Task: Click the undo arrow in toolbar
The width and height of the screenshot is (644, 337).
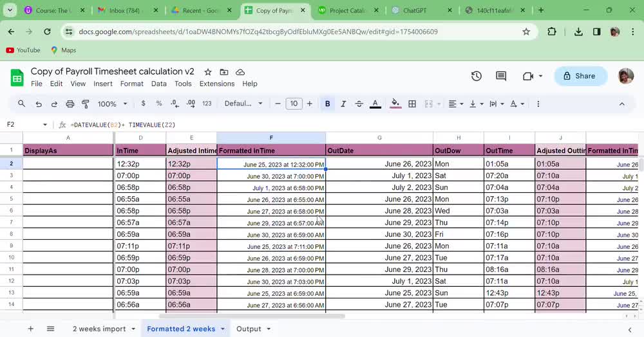Action: (x=39, y=104)
